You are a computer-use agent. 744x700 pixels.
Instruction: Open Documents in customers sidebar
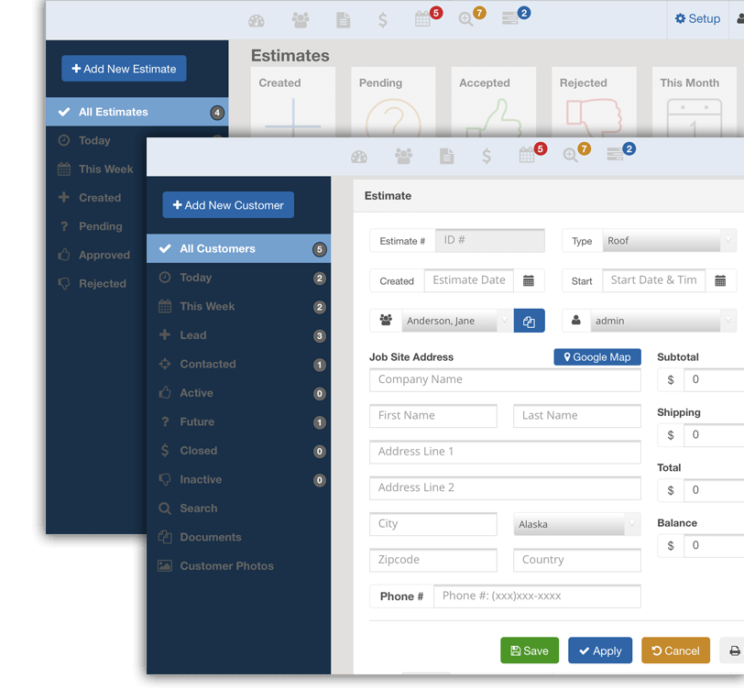(238, 537)
